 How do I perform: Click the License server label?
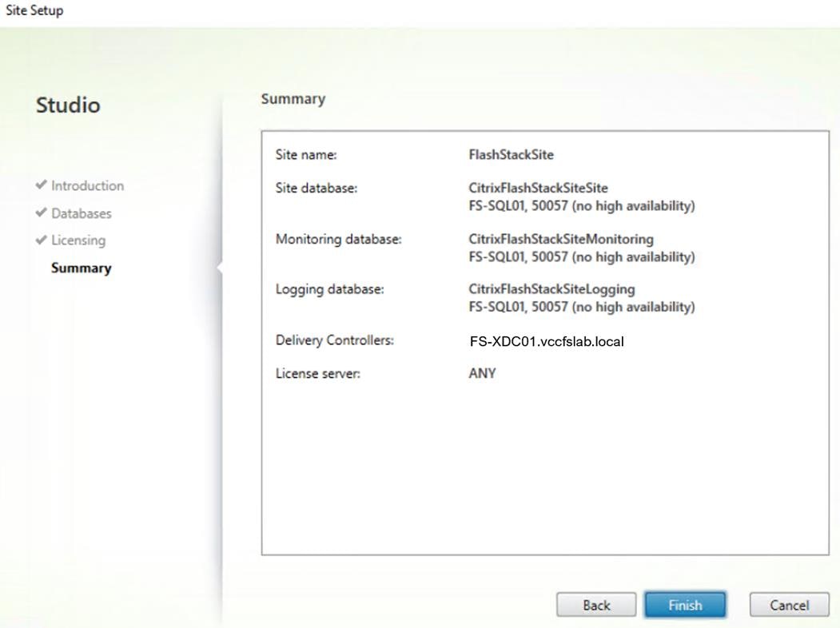[317, 373]
